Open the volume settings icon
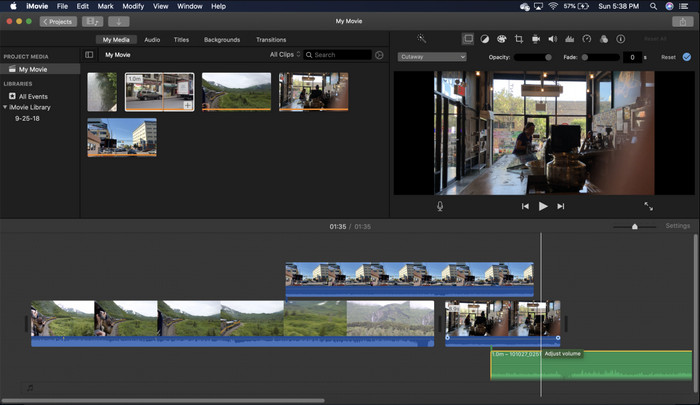Screen dimensions: 700x405 click(x=553, y=39)
